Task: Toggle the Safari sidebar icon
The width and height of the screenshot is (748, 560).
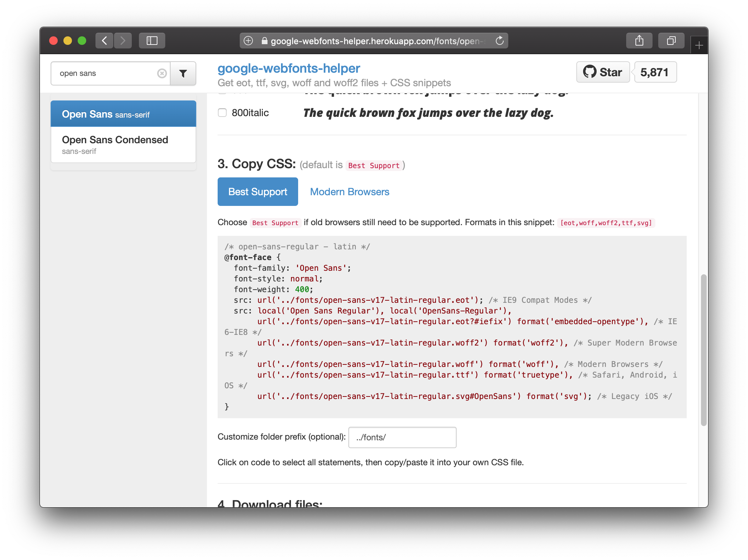Action: tap(152, 41)
